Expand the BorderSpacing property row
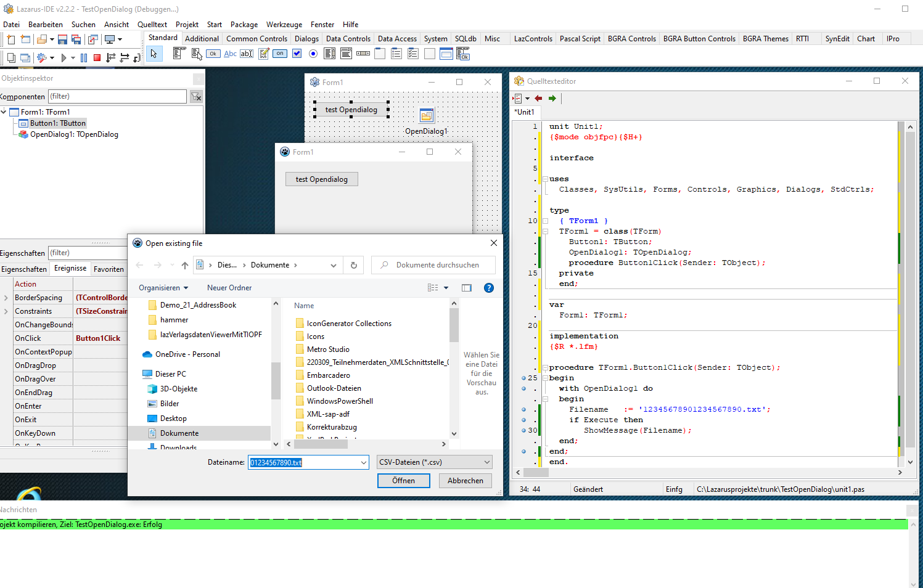Viewport: 923px width, 588px height. pos(6,298)
